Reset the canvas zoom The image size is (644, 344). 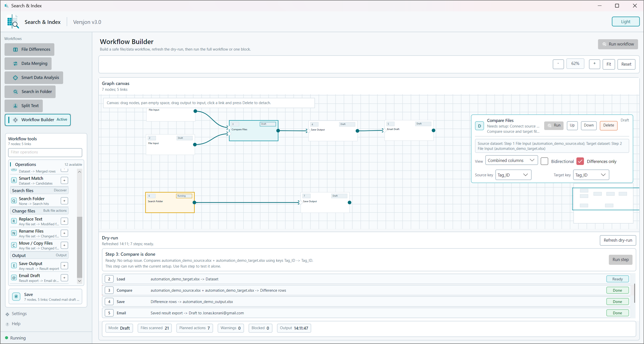[626, 64]
